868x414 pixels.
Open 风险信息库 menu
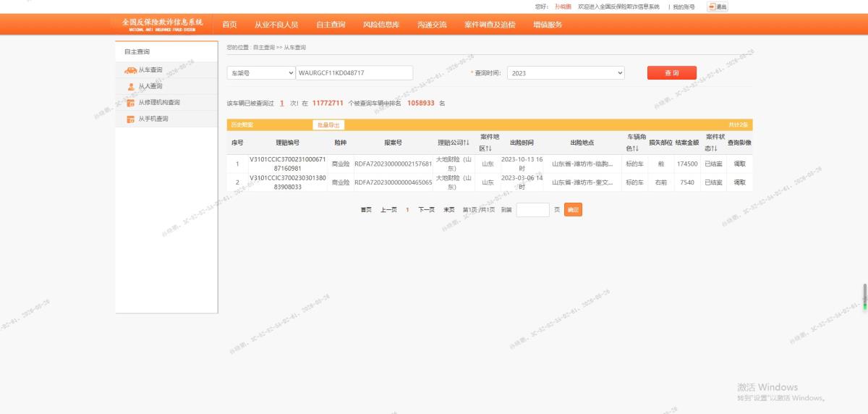381,25
